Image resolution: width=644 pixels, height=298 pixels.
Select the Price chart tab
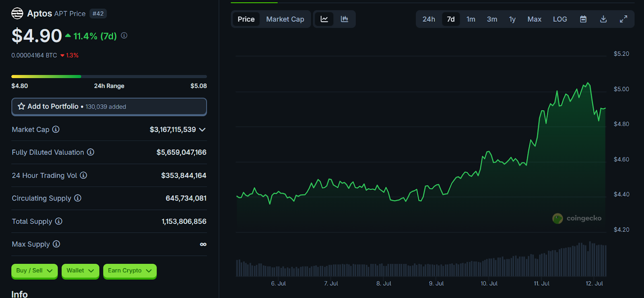tap(246, 19)
